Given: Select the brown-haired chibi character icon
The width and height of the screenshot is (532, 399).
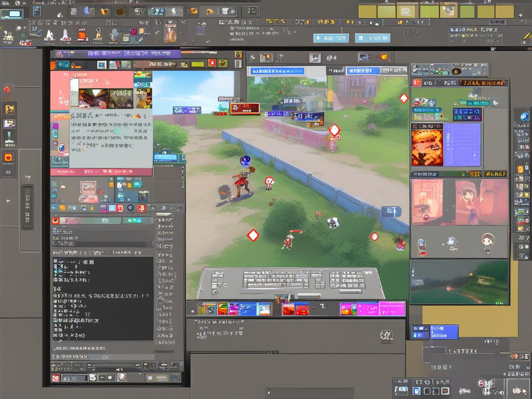Looking at the screenshot, I should [x=487, y=243].
